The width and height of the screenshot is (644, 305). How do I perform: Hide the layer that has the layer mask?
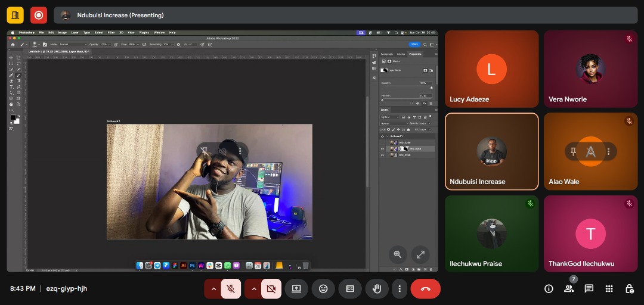click(x=382, y=148)
